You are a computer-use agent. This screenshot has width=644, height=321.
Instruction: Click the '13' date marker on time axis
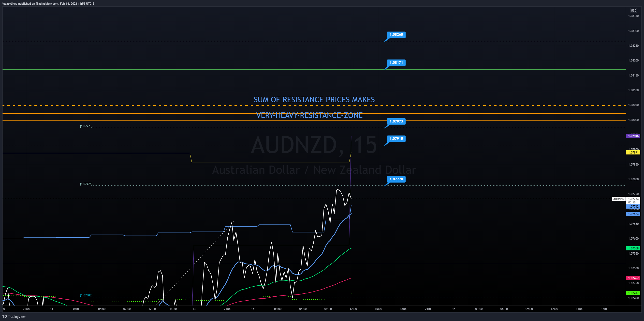(x=194, y=309)
